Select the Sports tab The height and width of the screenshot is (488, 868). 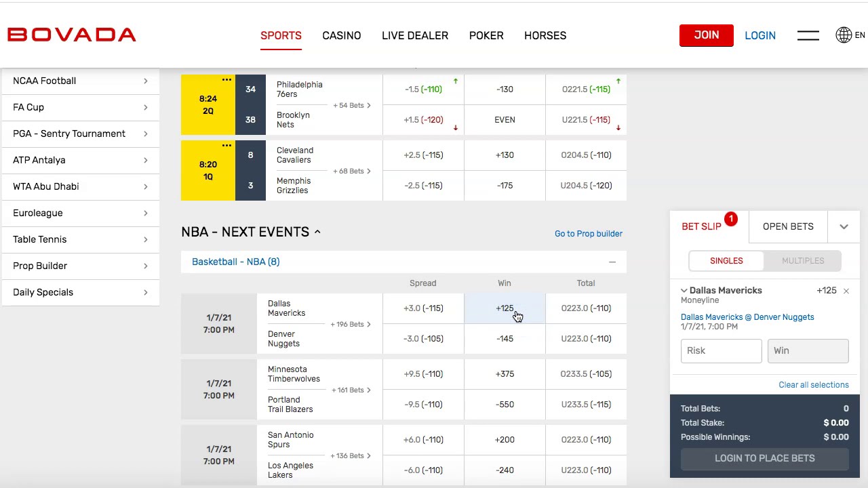(x=281, y=35)
